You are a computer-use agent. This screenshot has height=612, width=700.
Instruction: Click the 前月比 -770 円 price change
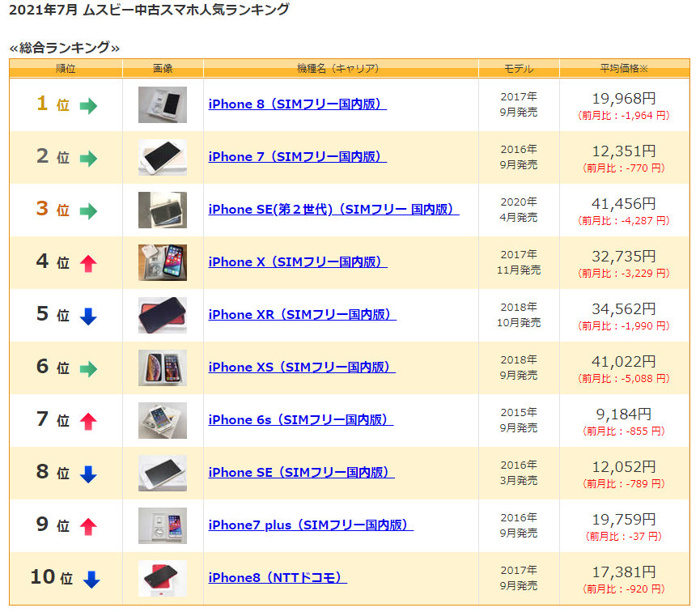point(624,168)
